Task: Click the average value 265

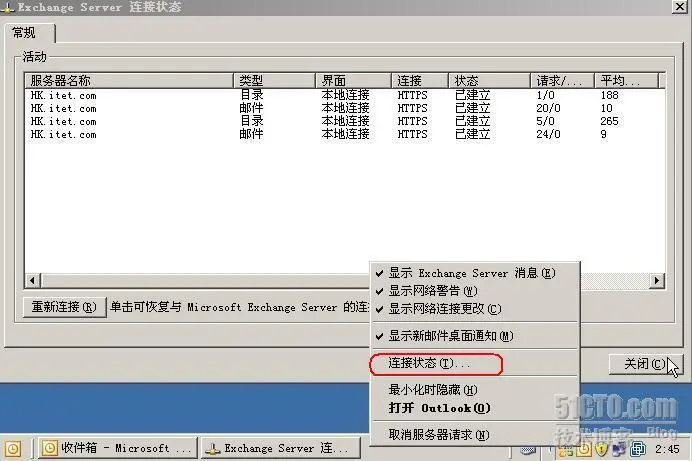Action: point(609,121)
